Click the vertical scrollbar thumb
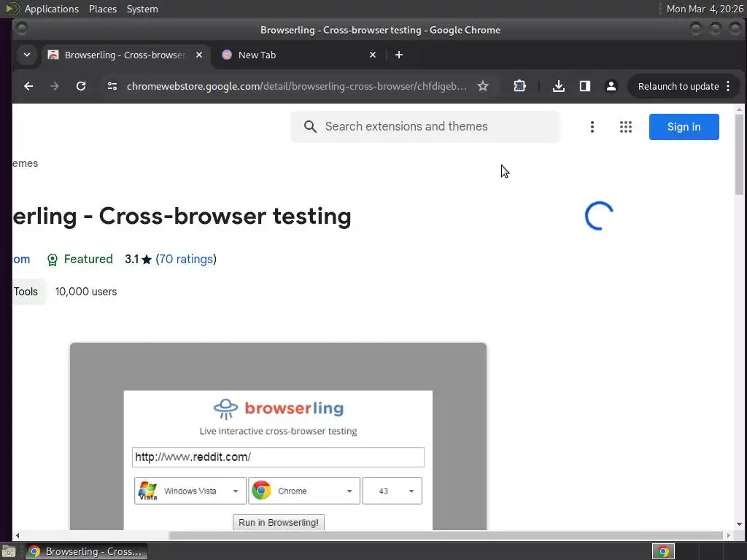747x560 pixels. (x=739, y=155)
